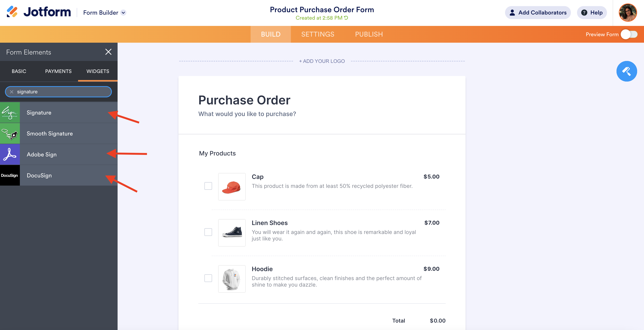Click the Signature widget icon
644x330 pixels.
click(10, 113)
